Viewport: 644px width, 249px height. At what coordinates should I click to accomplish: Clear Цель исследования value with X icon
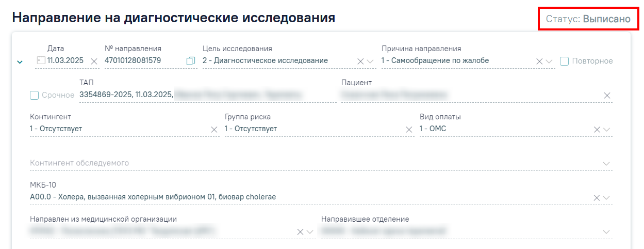(361, 61)
